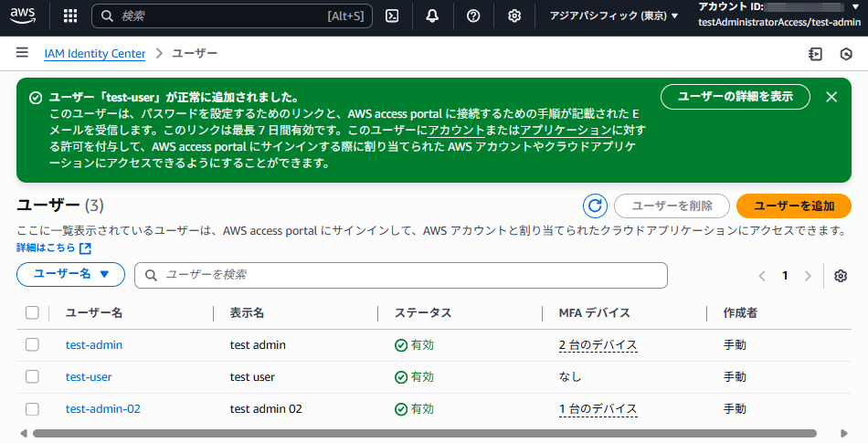Select the checkbox for all users

32,312
